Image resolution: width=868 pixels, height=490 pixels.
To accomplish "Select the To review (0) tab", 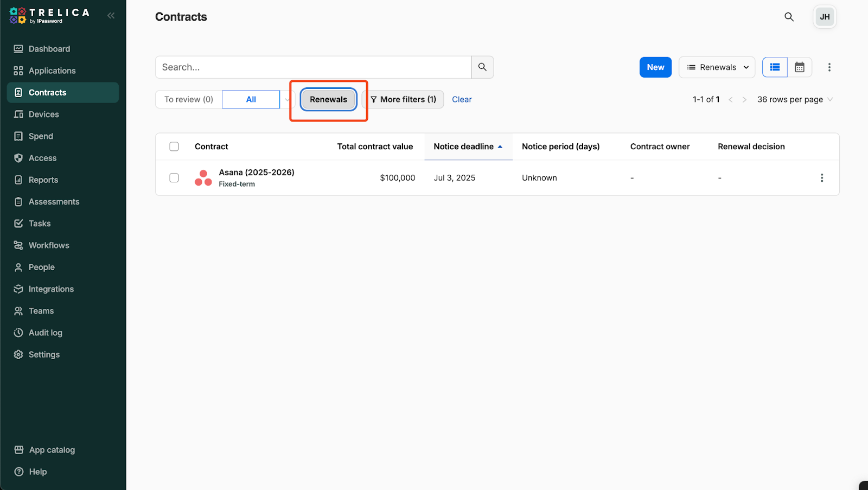I will point(189,99).
